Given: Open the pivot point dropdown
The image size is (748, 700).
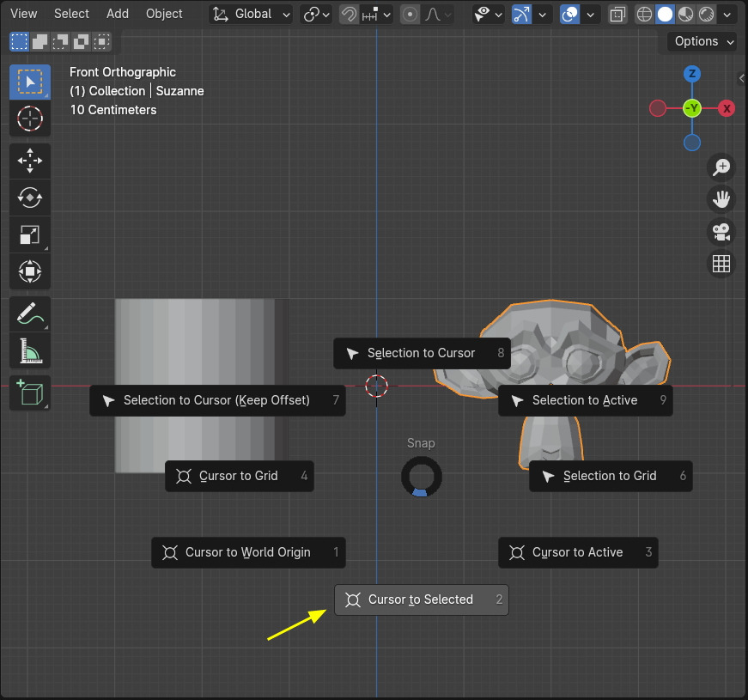Looking at the screenshot, I should click(316, 15).
